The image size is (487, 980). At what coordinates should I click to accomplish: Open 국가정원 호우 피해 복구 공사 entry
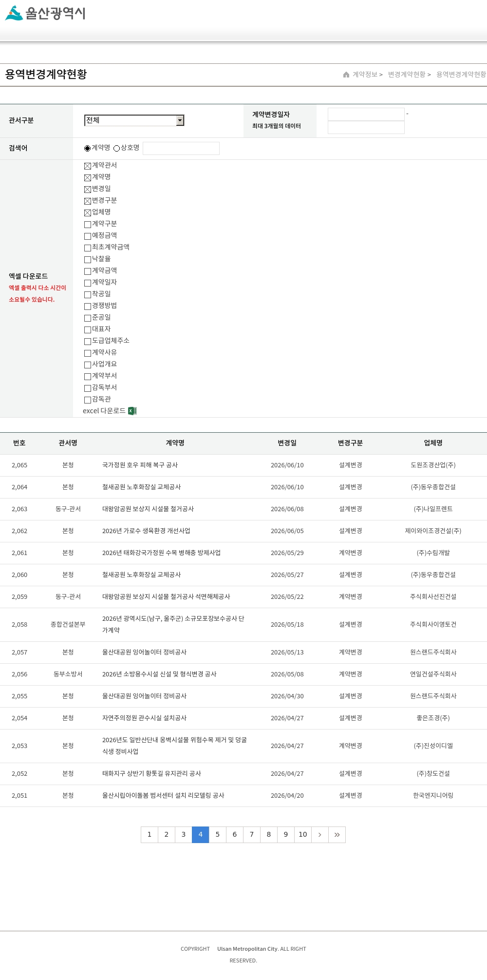click(140, 465)
